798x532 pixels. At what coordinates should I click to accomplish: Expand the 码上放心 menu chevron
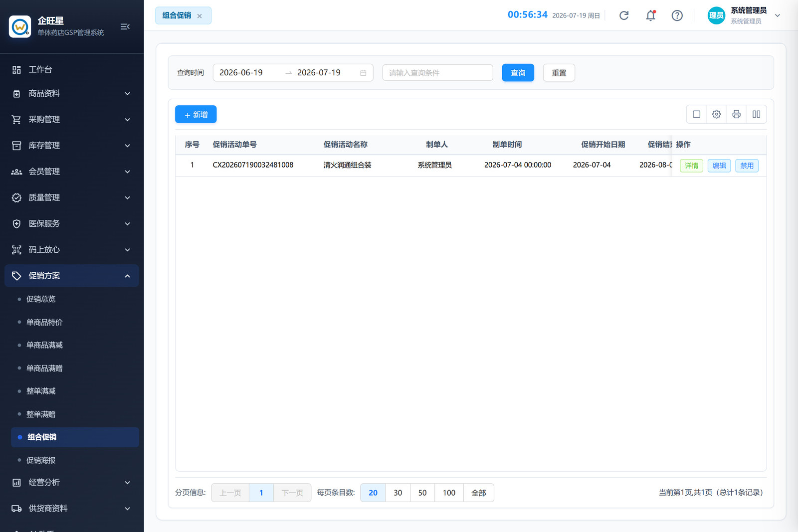pyautogui.click(x=128, y=250)
